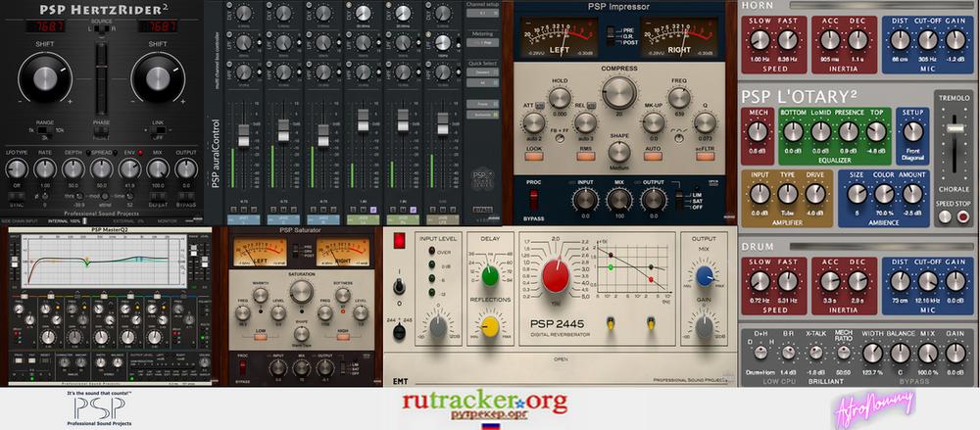Adjust right SHIFT knob in PSP HertzRider2

click(158, 78)
